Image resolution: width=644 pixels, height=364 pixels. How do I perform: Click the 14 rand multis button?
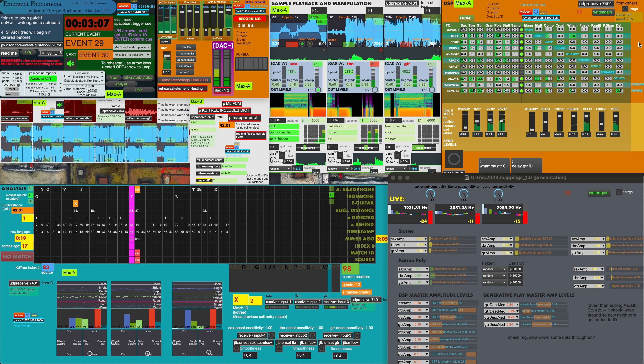click(x=186, y=53)
